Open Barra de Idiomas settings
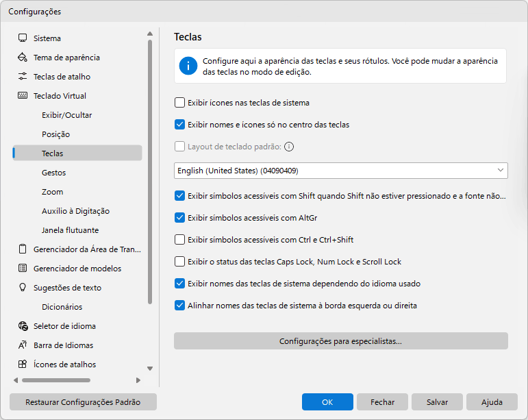528x420 pixels. click(x=77, y=345)
